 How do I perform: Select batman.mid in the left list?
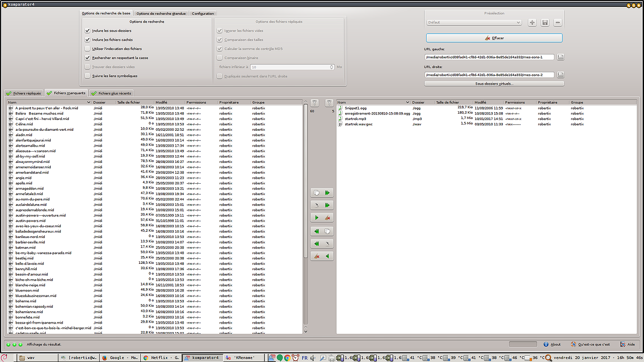(x=155, y=248)
